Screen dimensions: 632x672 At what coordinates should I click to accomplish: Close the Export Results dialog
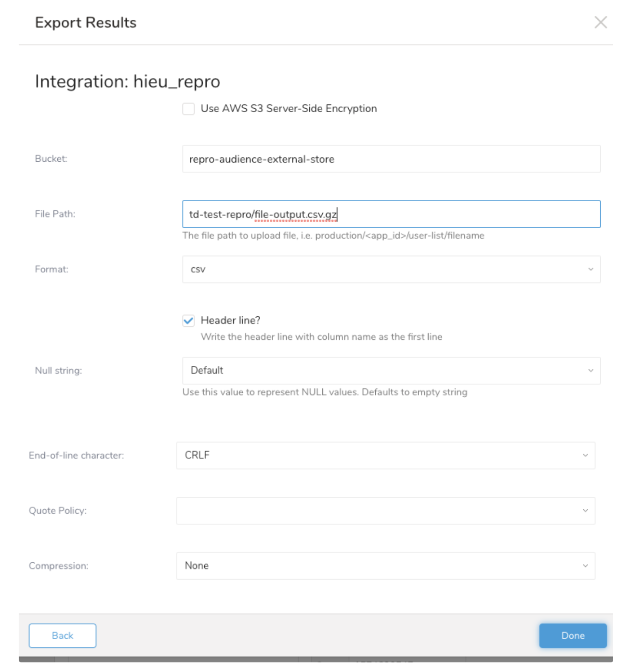(x=600, y=22)
